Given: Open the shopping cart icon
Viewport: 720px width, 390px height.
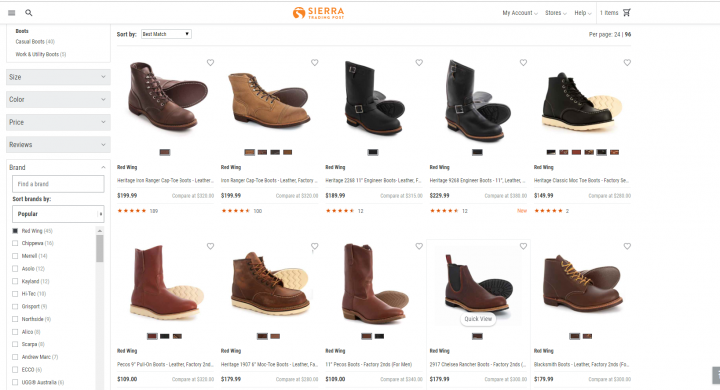Looking at the screenshot, I should [x=627, y=12].
